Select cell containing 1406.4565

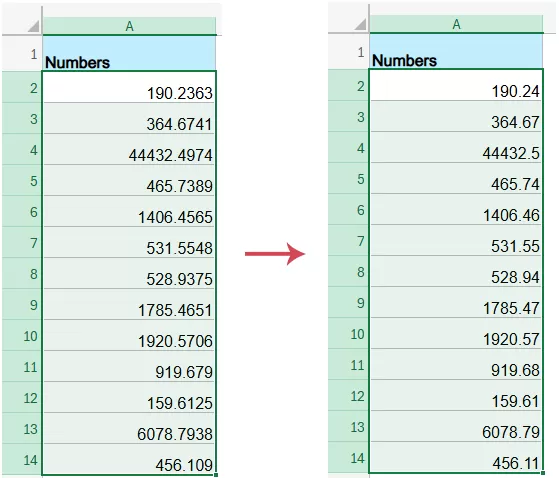click(x=129, y=211)
